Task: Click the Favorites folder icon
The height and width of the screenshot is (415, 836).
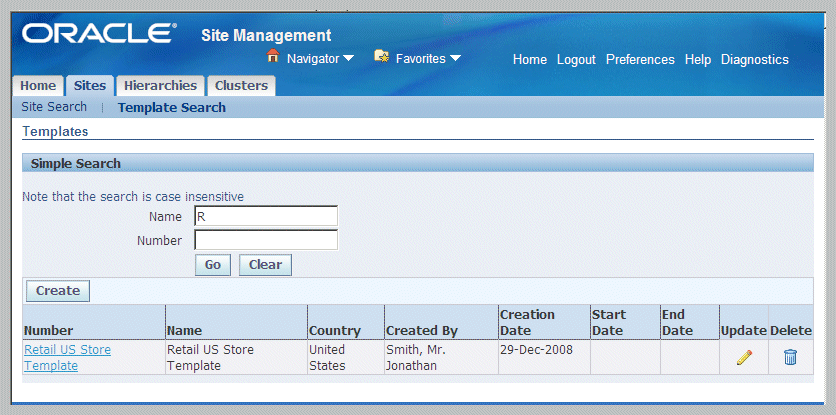Action: coord(381,56)
